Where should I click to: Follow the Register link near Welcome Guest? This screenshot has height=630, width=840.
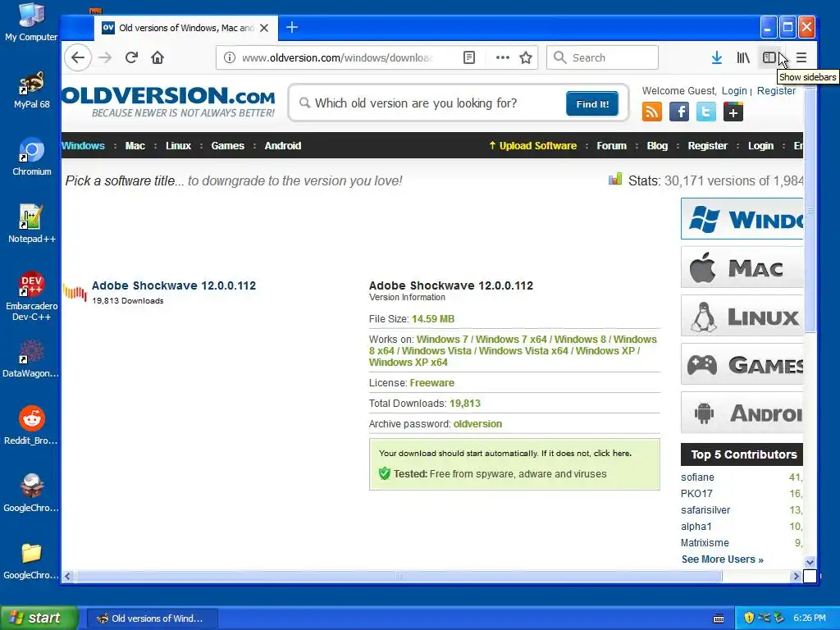776,90
